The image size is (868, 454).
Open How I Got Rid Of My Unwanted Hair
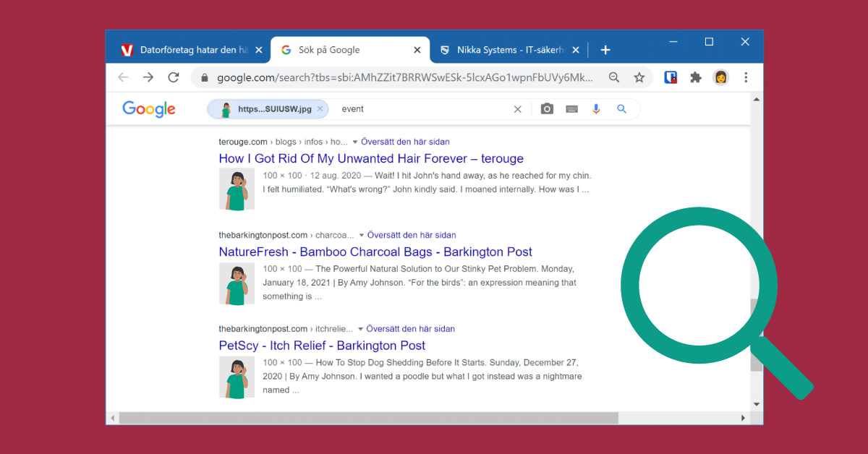[371, 159]
